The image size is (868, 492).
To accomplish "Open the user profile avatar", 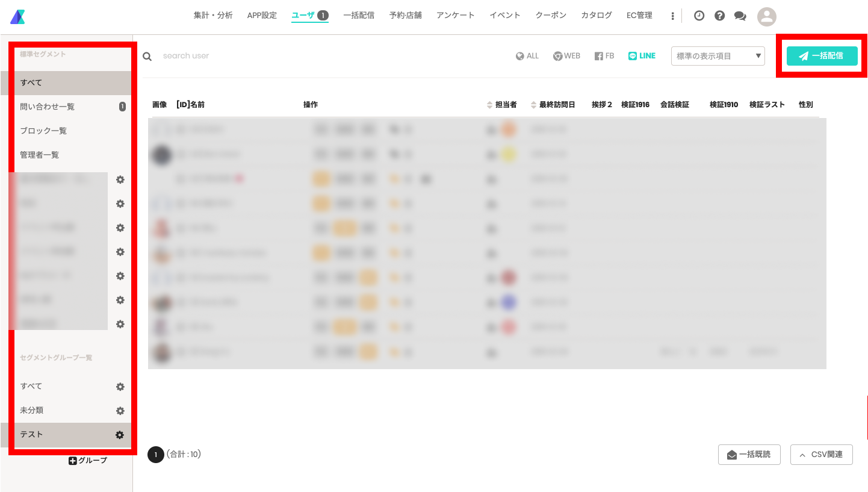I will 767,16.
